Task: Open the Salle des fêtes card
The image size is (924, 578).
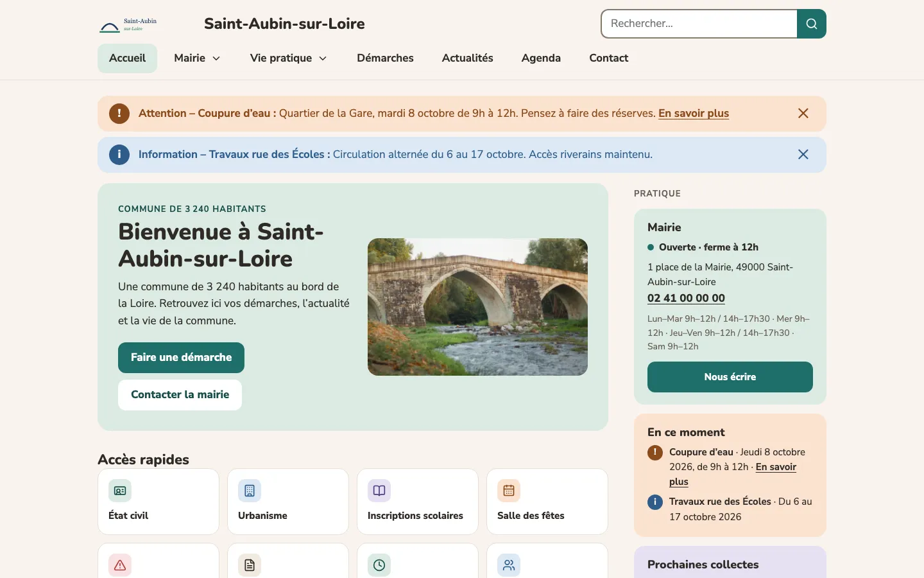Action: [x=547, y=502]
